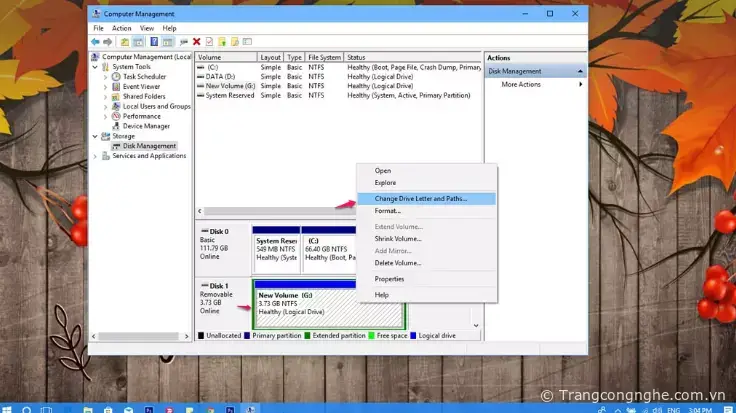Click the red X delete toolbar icon
The image size is (736, 413).
(196, 42)
